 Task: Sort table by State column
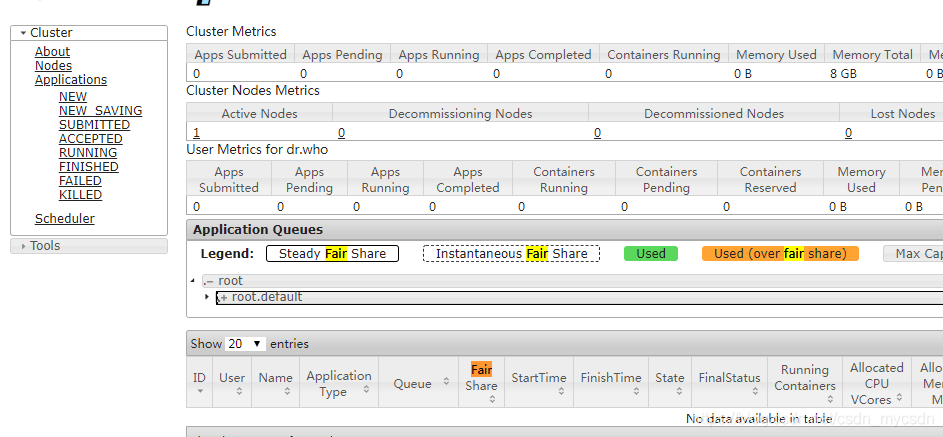point(670,382)
